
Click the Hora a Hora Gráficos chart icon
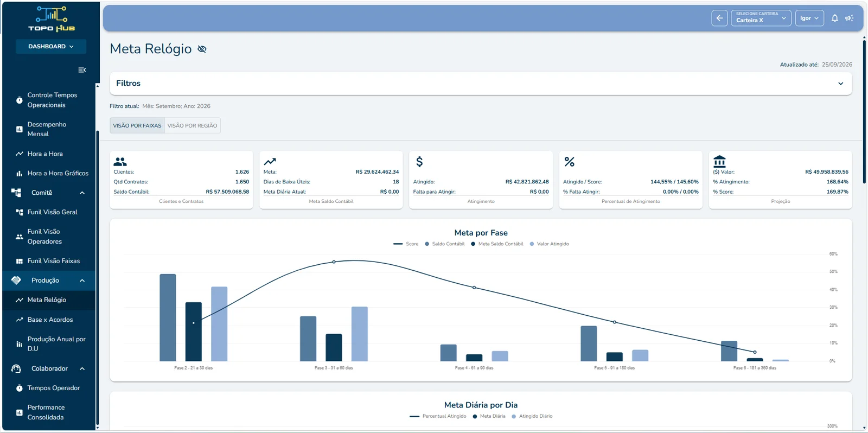click(20, 173)
